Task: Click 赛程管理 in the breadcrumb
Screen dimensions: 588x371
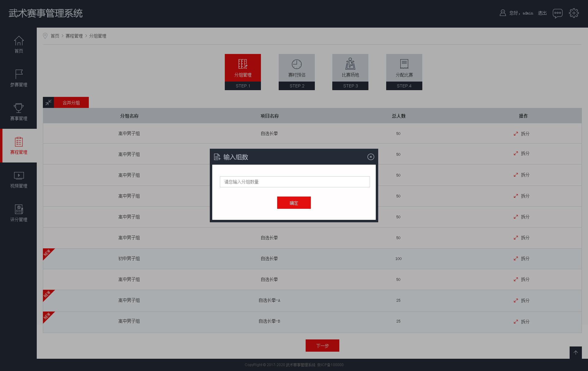Action: tap(74, 36)
